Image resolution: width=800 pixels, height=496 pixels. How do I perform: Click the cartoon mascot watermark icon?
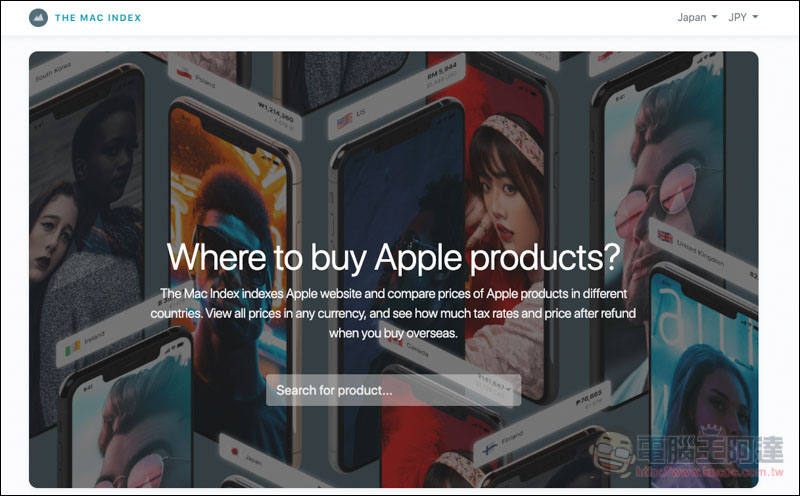pyautogui.click(x=614, y=454)
